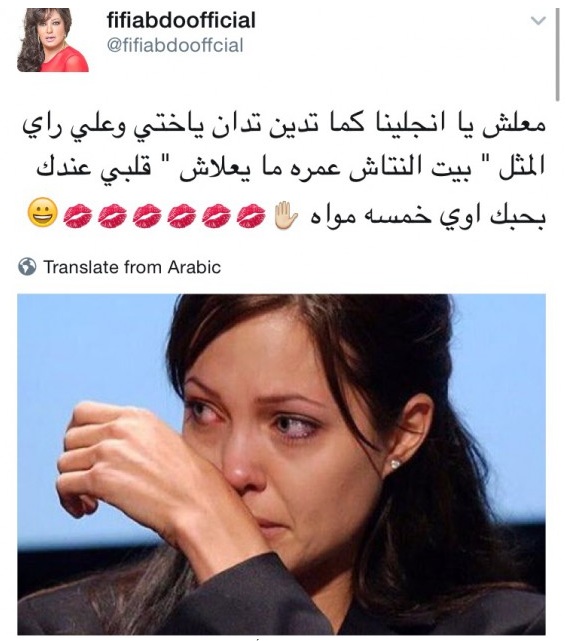Click the fifiabdoofficial display name
The height and width of the screenshot is (641, 569).
pyautogui.click(x=181, y=20)
